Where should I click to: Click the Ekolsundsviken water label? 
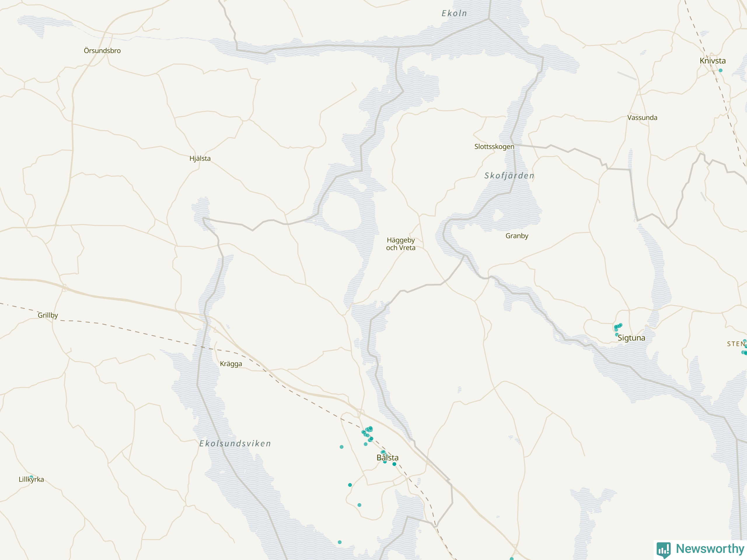tap(235, 444)
